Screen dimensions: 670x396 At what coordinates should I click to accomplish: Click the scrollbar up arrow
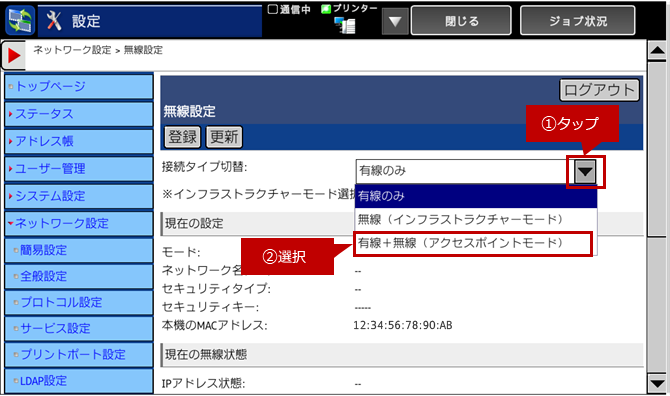click(657, 51)
